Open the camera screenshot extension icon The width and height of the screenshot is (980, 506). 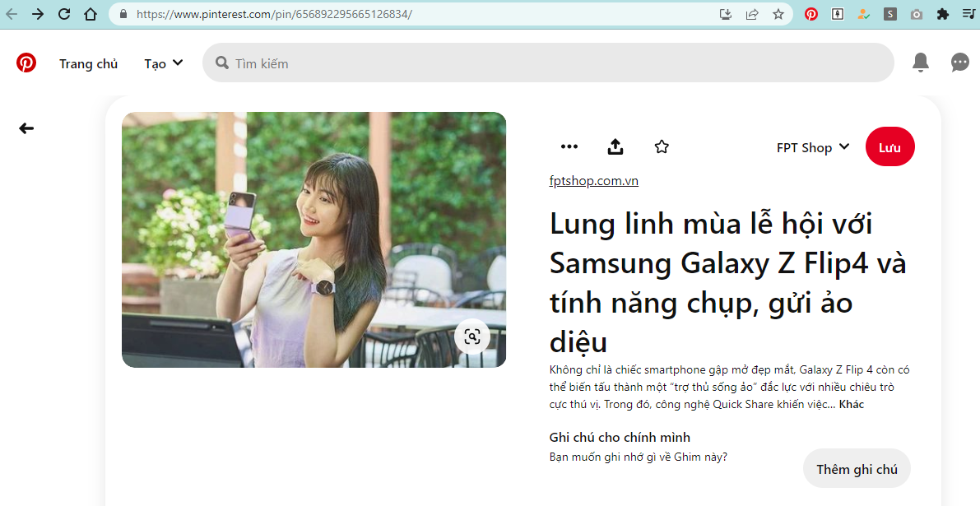pyautogui.click(x=917, y=14)
